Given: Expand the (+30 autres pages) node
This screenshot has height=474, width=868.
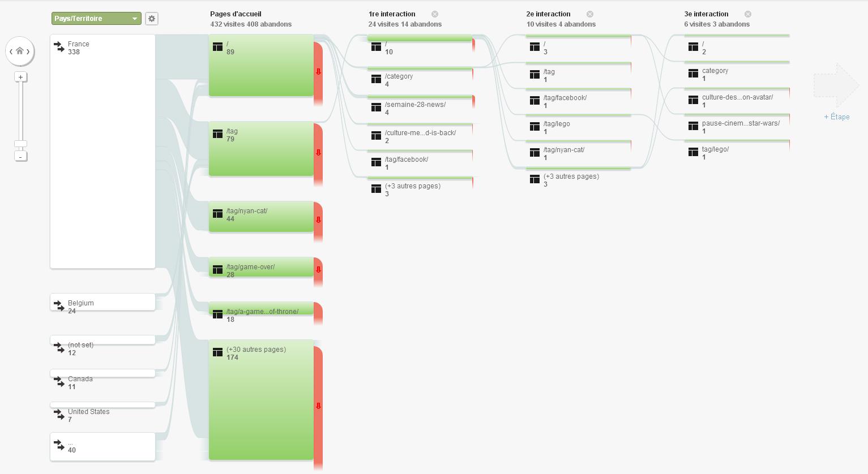Looking at the screenshot, I should coord(261,400).
